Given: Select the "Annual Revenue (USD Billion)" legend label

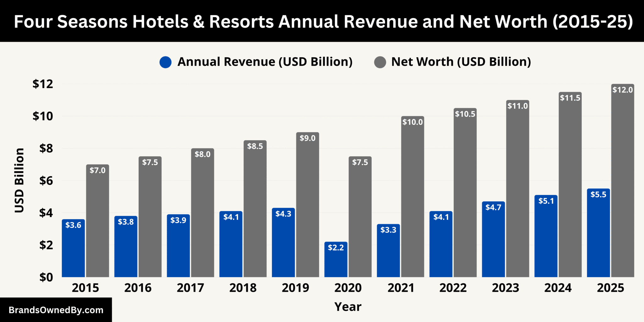Looking at the screenshot, I should point(265,62).
